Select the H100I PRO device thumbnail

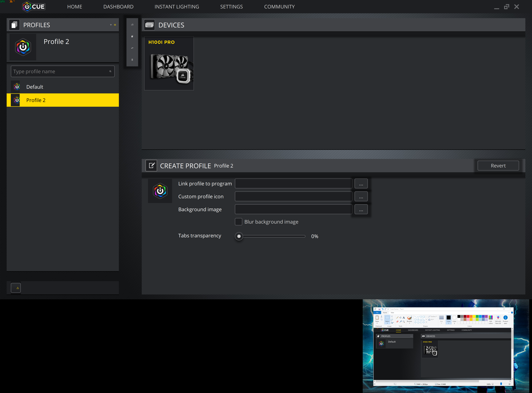coord(169,63)
